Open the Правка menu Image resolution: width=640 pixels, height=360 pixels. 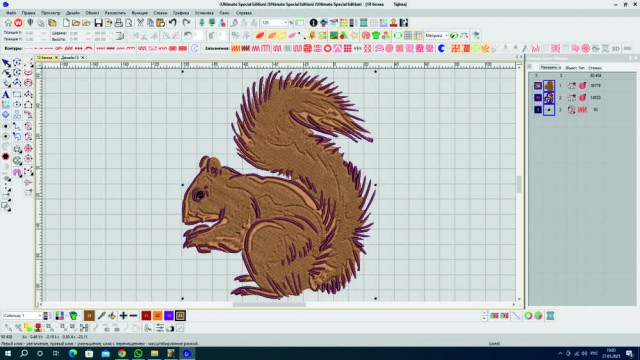29,13
